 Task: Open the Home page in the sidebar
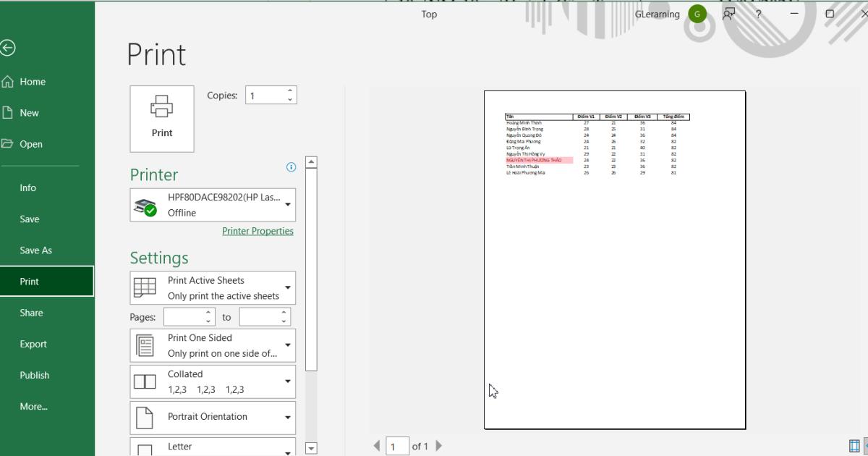click(47, 82)
